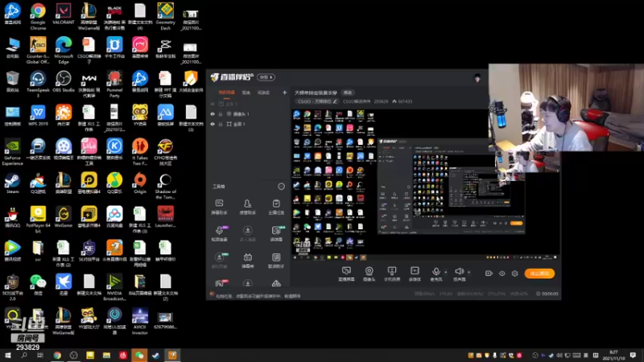This screenshot has height=362, width=644.
Task: Click screen capture source icon in streaming toolbar
Action: tap(346, 274)
